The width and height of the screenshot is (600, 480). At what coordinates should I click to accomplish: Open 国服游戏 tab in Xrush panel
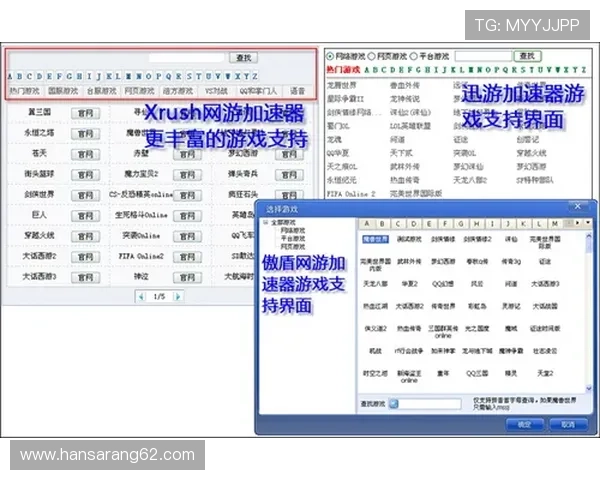(x=63, y=91)
